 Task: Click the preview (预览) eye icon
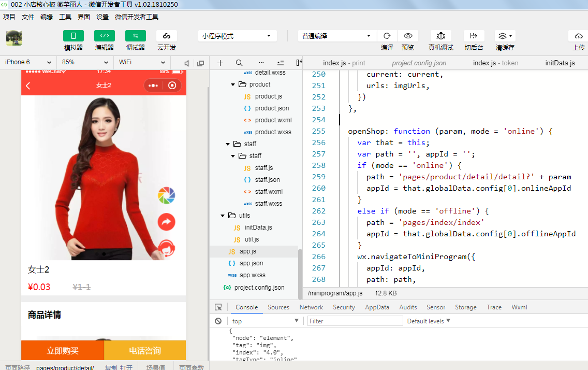408,36
